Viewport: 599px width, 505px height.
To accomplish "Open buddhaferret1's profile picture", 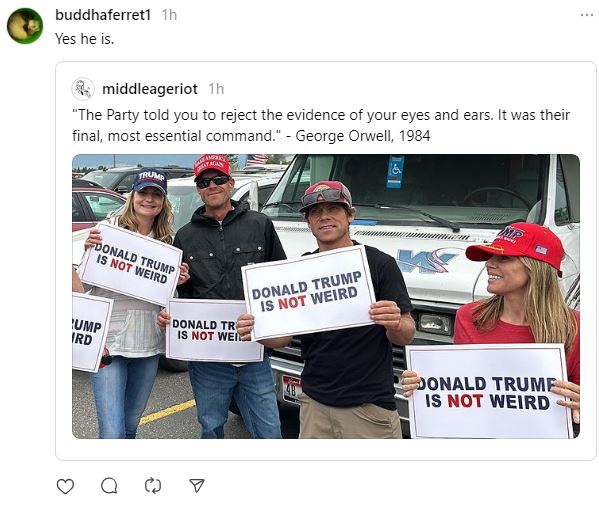I will (25, 26).
